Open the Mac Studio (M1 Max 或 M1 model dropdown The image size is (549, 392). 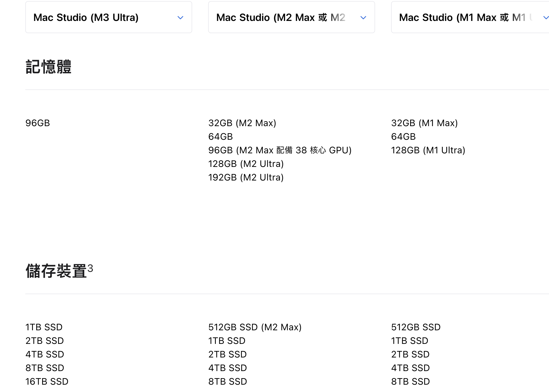click(x=470, y=17)
